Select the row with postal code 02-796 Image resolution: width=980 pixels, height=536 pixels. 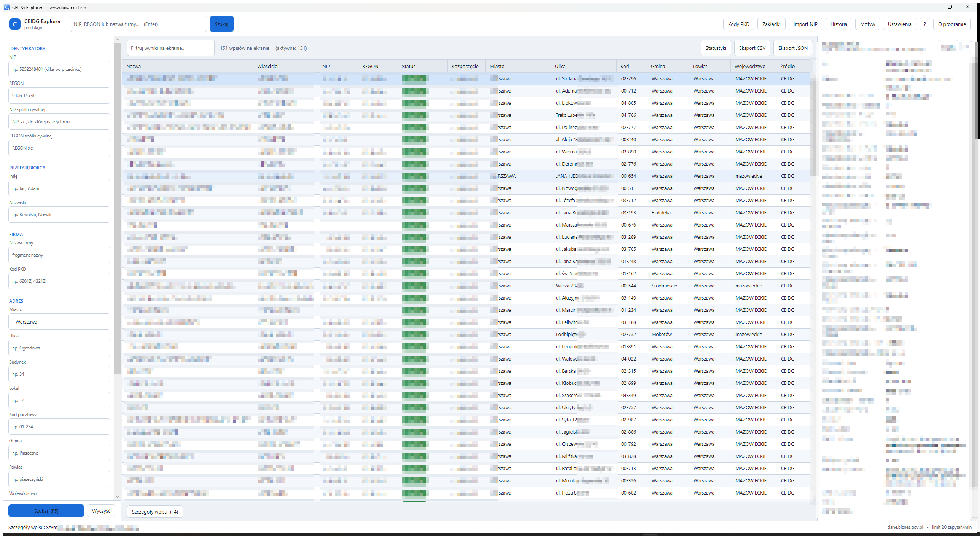click(x=466, y=78)
